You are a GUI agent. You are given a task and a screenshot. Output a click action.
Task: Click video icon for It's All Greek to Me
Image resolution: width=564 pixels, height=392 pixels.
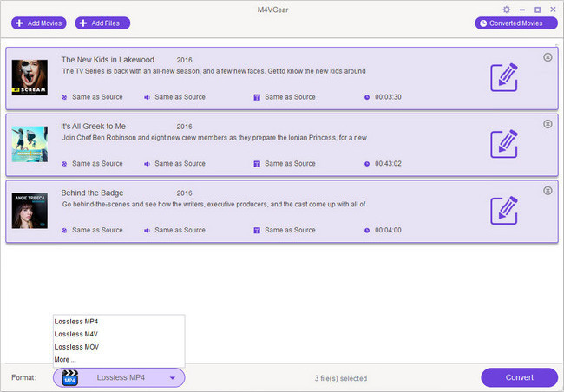tap(64, 164)
